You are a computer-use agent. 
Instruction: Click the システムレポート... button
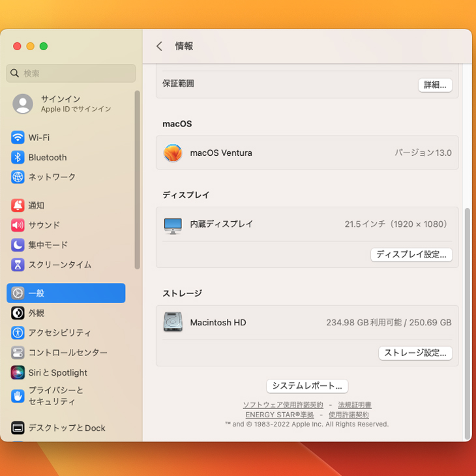pos(307,386)
